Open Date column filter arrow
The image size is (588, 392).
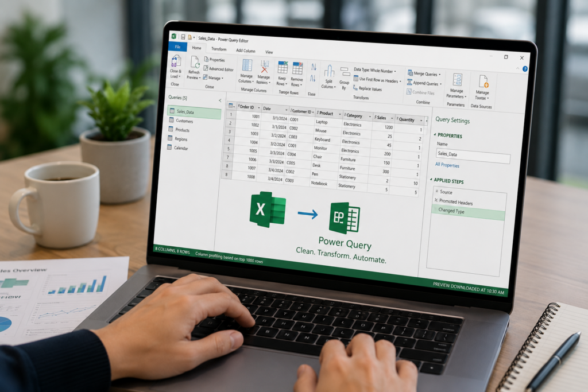tap(287, 110)
